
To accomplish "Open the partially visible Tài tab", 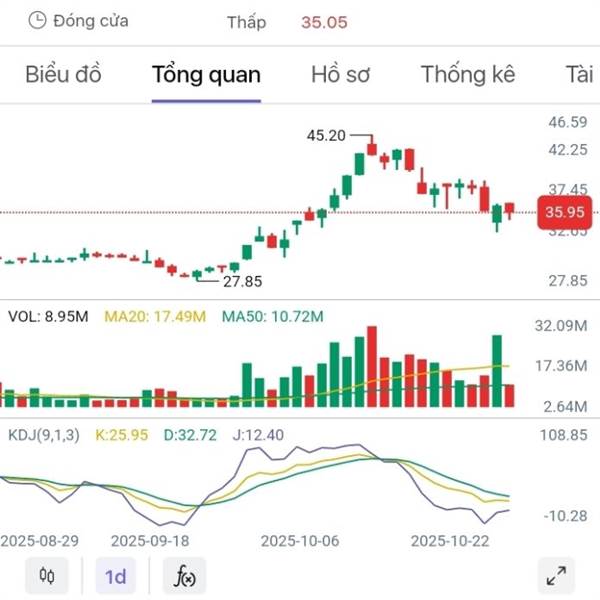I will coord(579,74).
